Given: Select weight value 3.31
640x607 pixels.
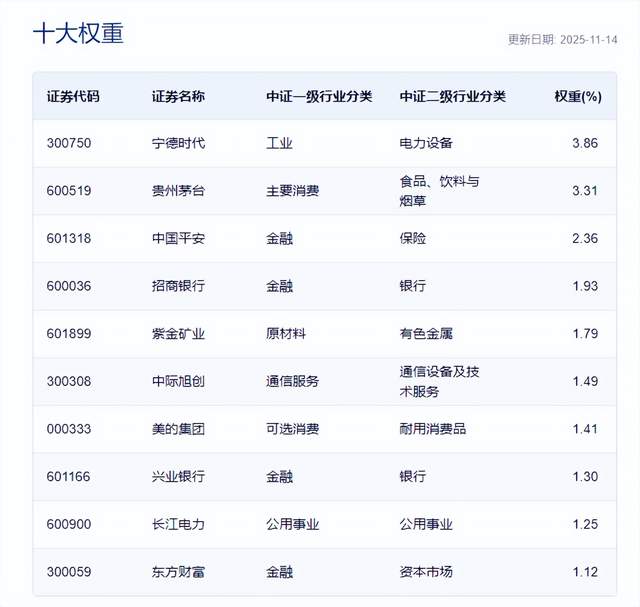Looking at the screenshot, I should coord(585,191).
